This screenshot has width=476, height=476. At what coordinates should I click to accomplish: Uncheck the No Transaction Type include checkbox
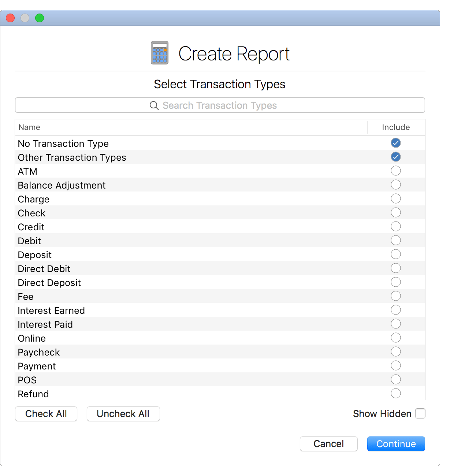click(x=396, y=143)
